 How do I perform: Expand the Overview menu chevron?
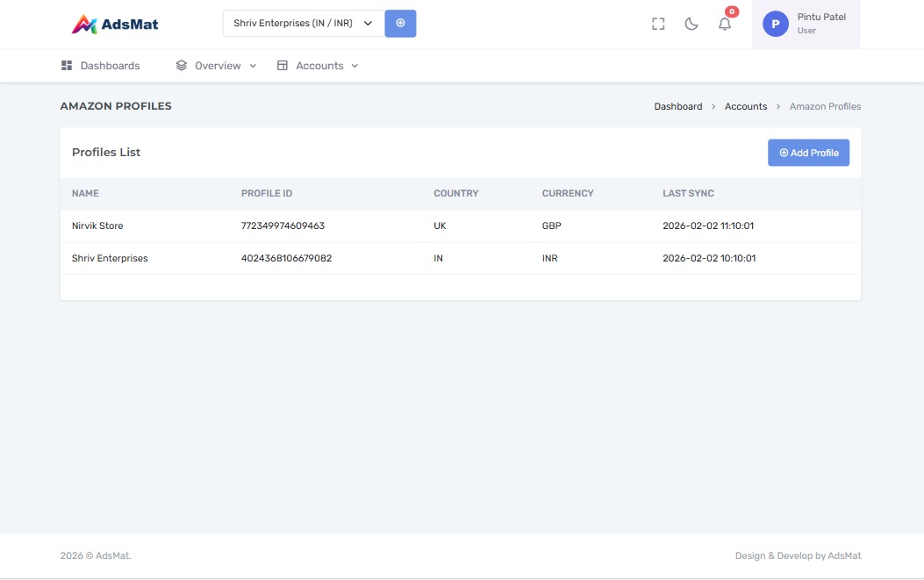pyautogui.click(x=253, y=66)
